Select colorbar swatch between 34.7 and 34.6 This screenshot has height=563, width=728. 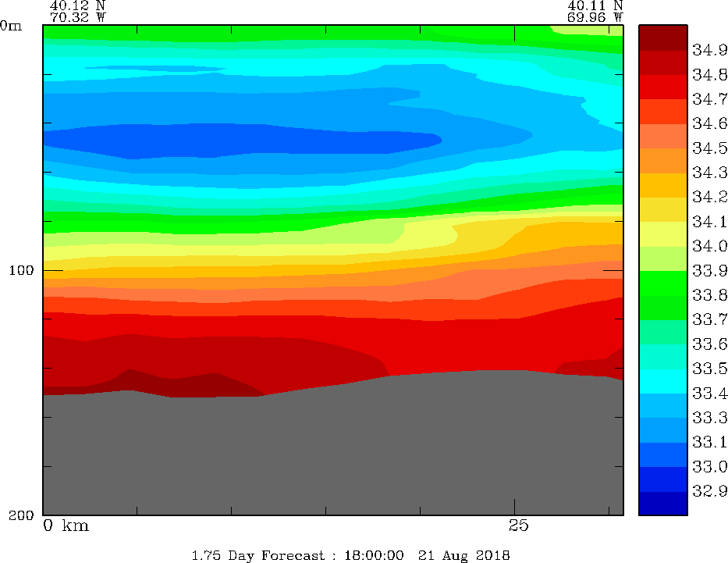(x=663, y=112)
